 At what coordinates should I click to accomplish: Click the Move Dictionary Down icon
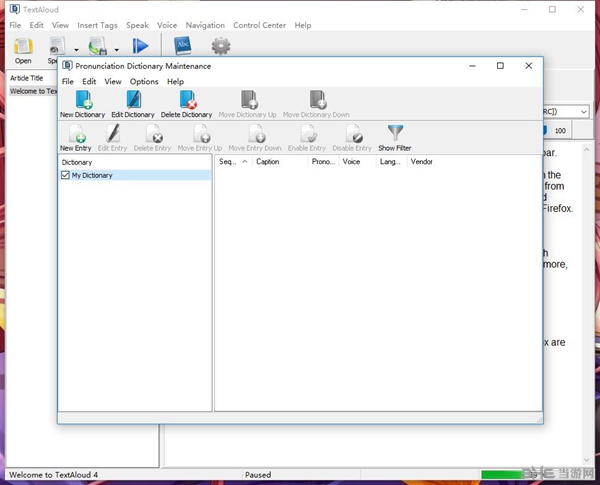(x=318, y=100)
